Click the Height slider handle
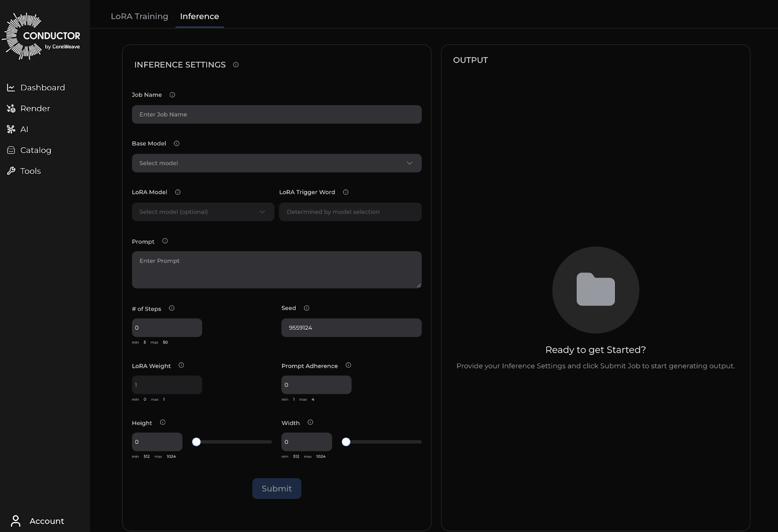This screenshot has width=778, height=532. pos(196,442)
